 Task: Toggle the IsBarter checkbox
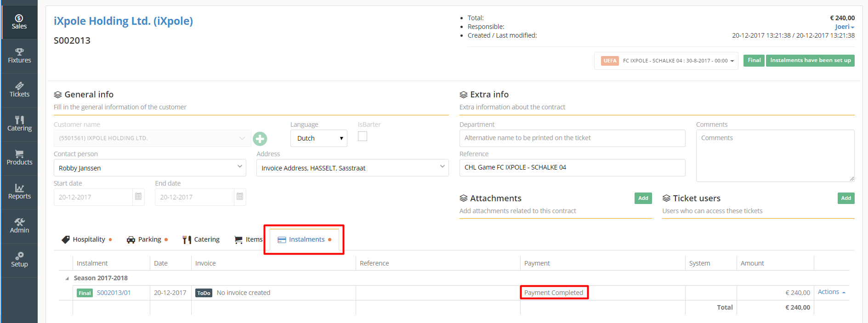click(363, 136)
